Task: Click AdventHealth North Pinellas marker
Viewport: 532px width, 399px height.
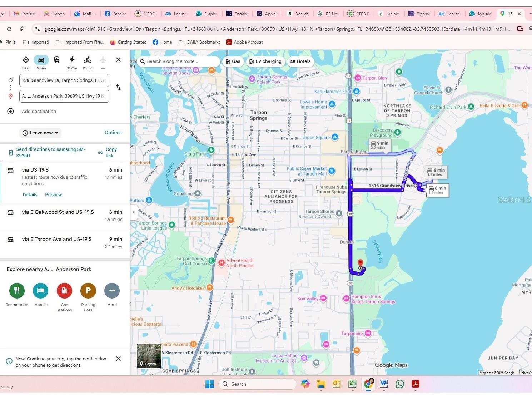Action: (x=222, y=263)
